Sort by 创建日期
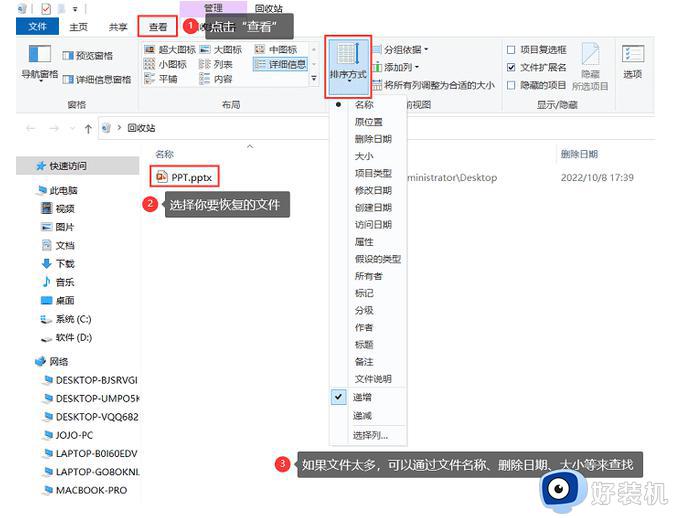The height and width of the screenshot is (518, 676). [373, 207]
